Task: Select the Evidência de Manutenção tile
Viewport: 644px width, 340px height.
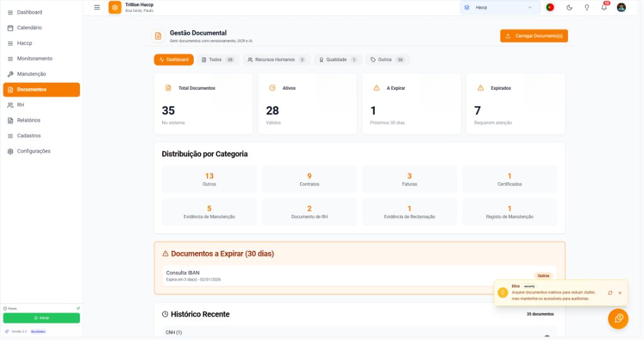Action: pos(209,212)
